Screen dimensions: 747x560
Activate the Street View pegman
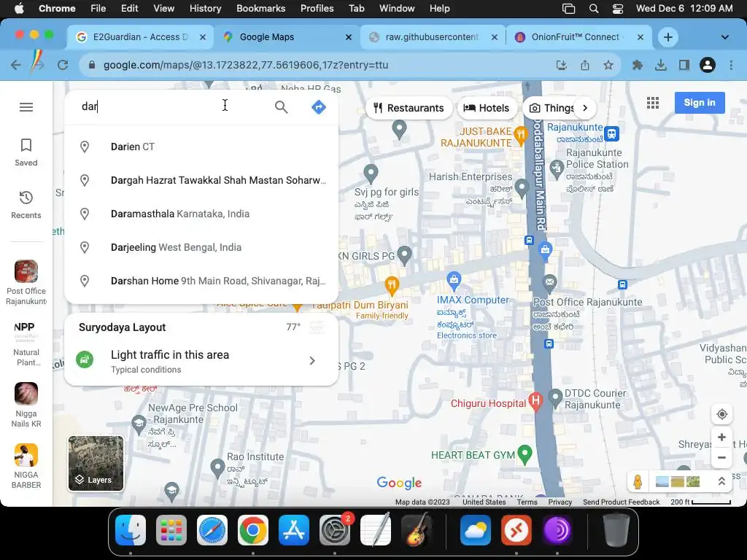pos(638,482)
